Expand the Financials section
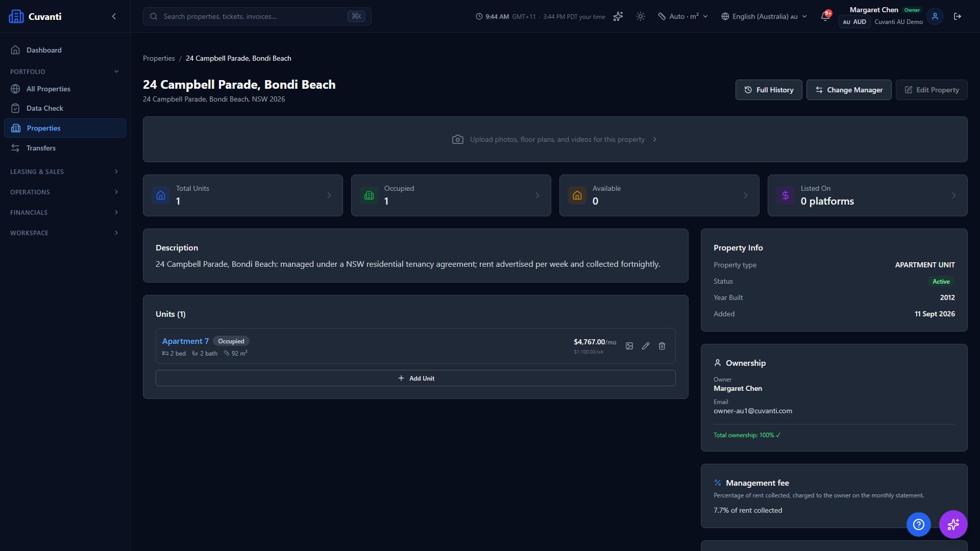Viewport: 980px width, 551px height. click(x=65, y=212)
